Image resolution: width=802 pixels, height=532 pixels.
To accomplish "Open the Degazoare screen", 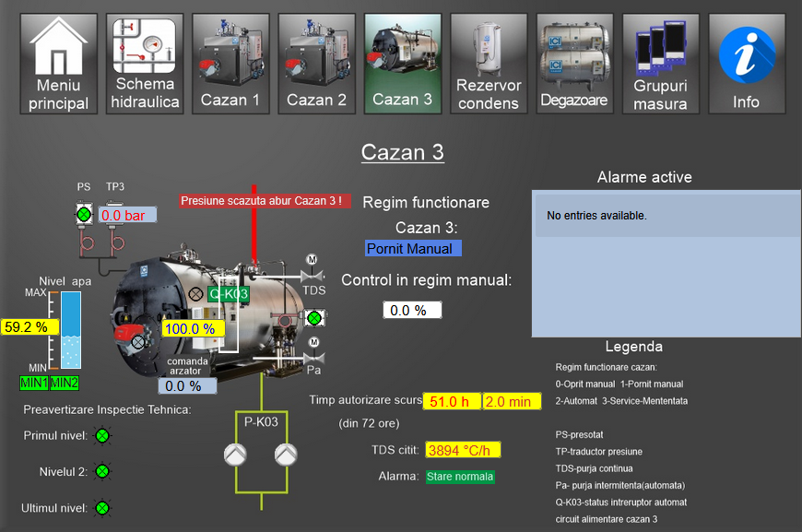I will [x=574, y=64].
